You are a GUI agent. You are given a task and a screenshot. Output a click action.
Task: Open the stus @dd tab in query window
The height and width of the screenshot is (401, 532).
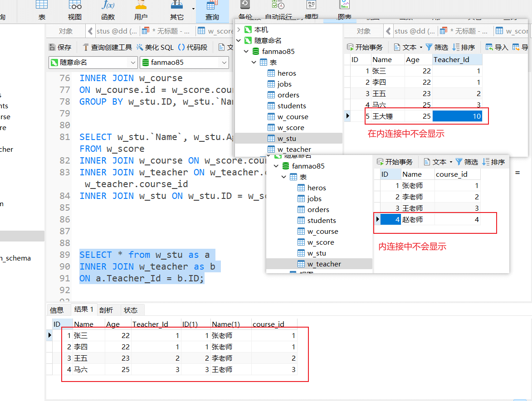(117, 31)
